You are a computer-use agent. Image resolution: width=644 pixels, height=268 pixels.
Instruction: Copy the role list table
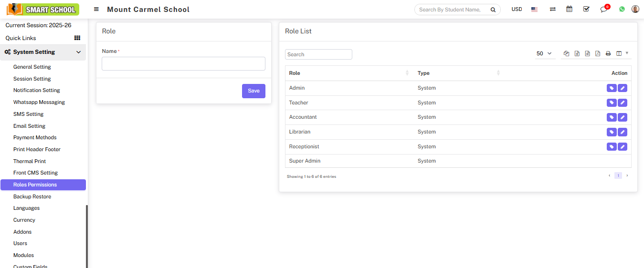click(x=566, y=54)
